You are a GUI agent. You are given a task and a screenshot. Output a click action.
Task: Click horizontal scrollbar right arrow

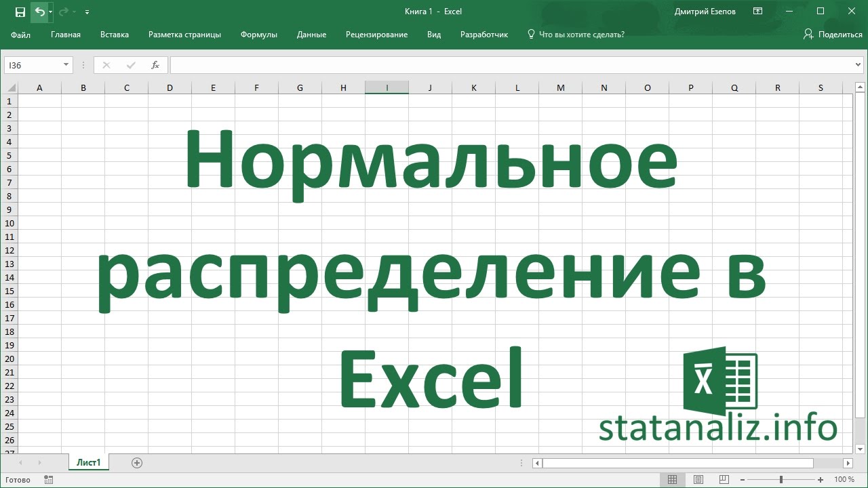848,463
